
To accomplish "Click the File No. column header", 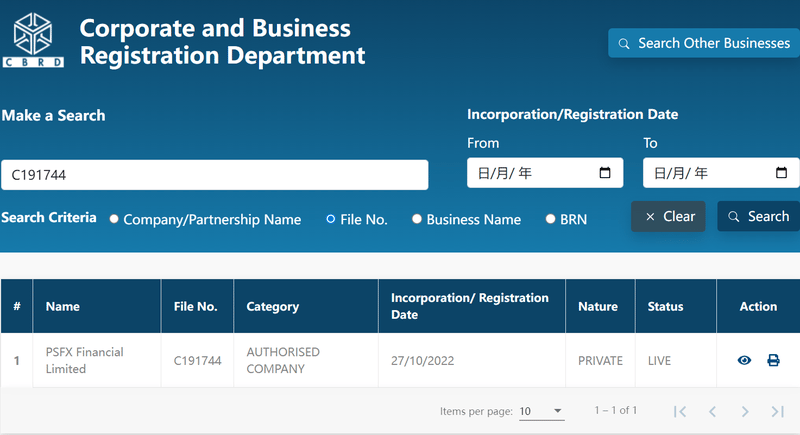I will 197,306.
